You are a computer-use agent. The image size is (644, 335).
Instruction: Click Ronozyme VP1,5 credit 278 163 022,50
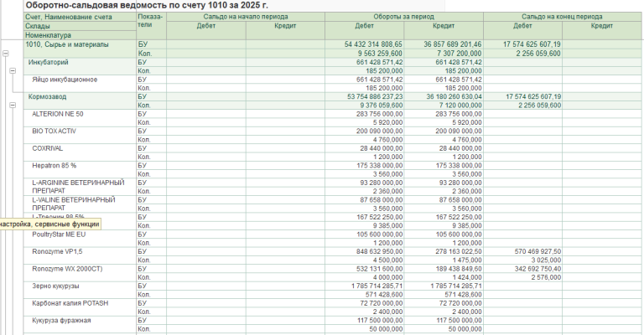click(x=459, y=252)
